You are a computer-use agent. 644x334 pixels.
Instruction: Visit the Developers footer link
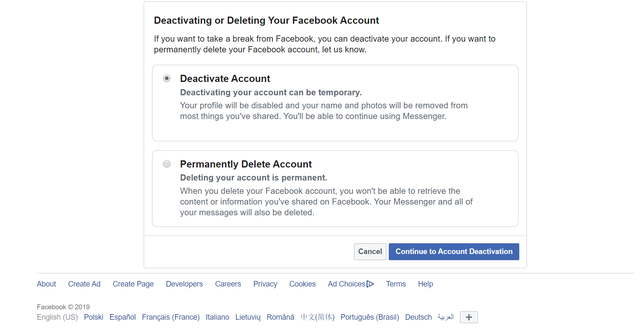point(184,284)
